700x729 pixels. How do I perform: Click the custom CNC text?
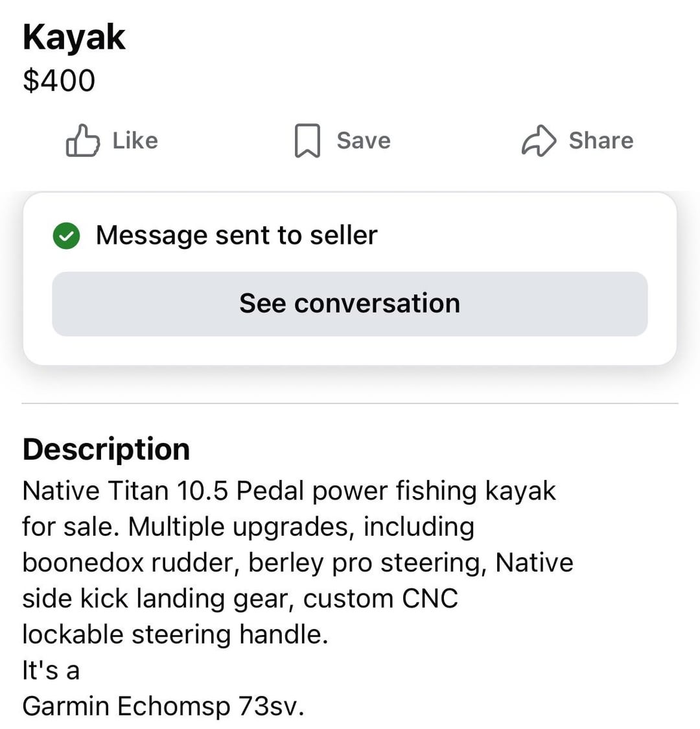(380, 598)
